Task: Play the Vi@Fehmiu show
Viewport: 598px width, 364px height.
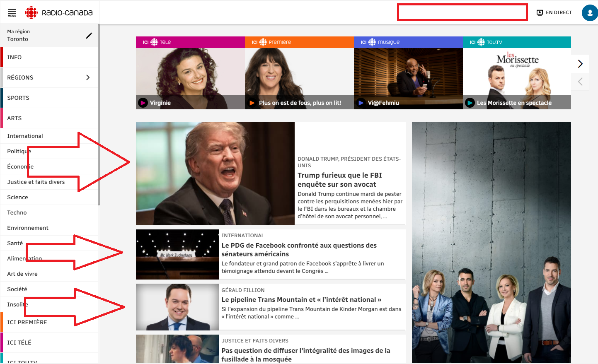Action: pyautogui.click(x=361, y=103)
